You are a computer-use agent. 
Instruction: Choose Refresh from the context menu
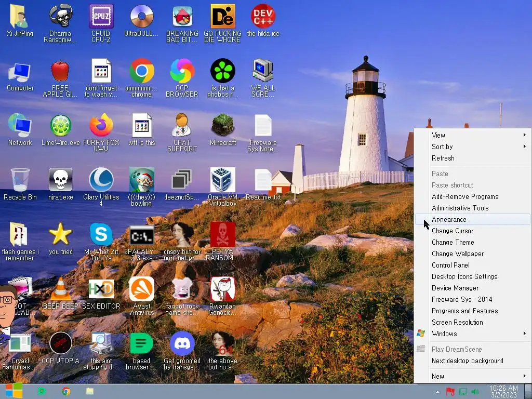coord(473,158)
